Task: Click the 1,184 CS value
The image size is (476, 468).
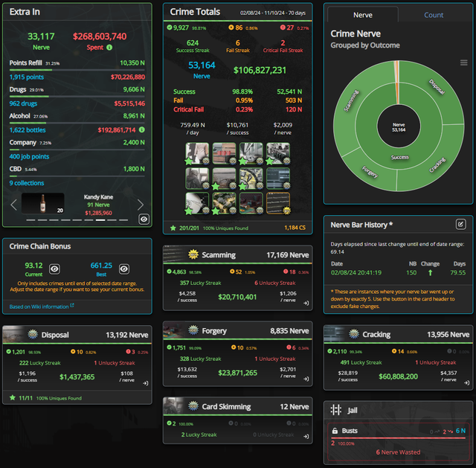Action: (x=295, y=228)
